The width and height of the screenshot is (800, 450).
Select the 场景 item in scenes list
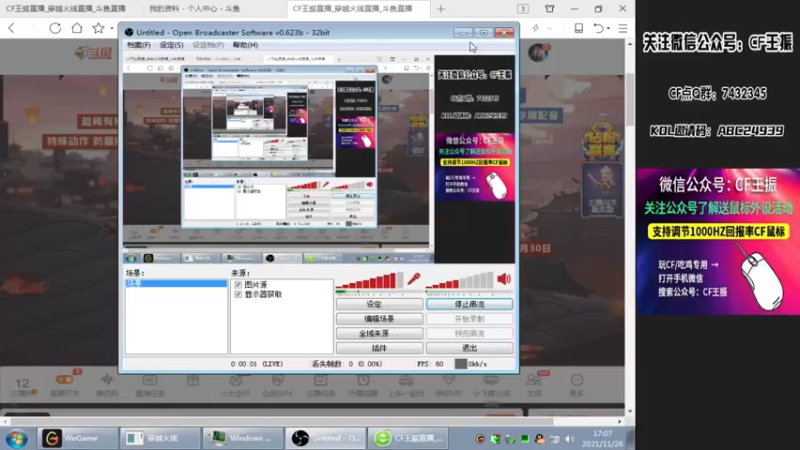pyautogui.click(x=176, y=283)
